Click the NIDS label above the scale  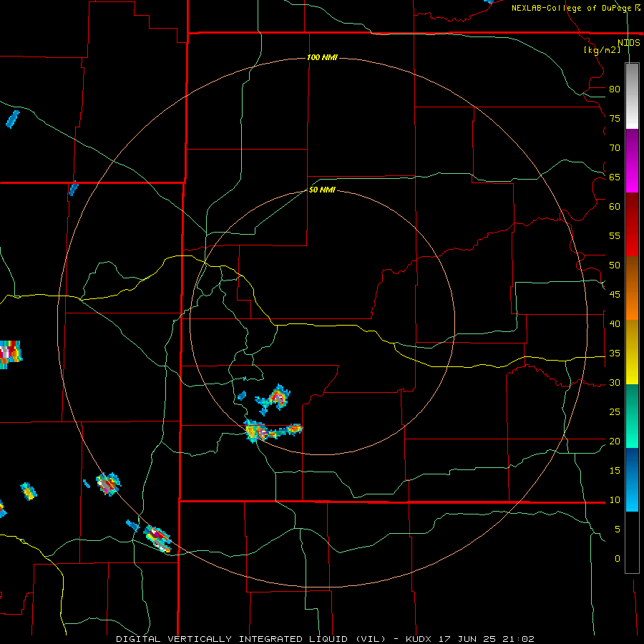click(x=628, y=43)
